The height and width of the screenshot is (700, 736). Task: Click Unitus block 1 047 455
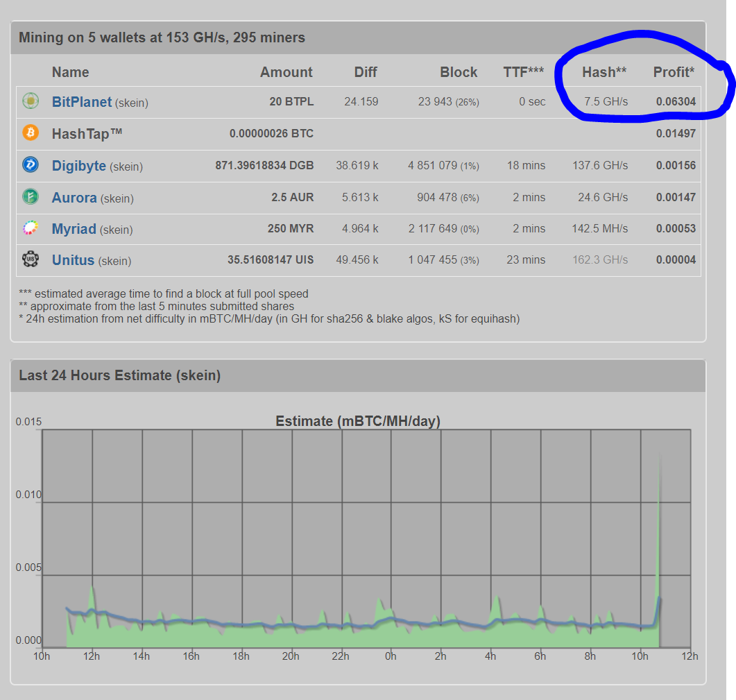tap(432, 260)
